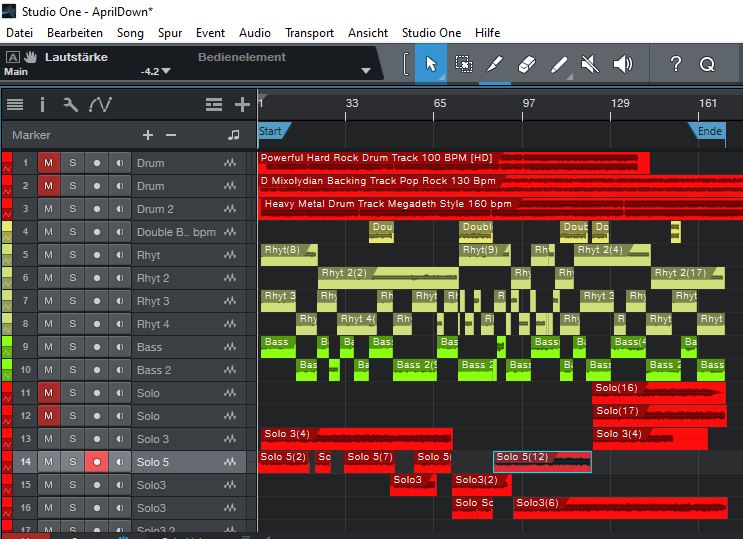Solo the Bass 2 track

(72, 370)
